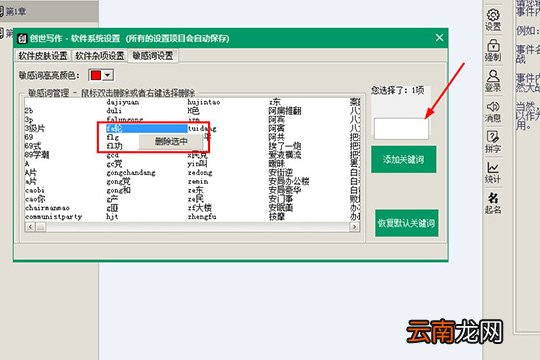Screen dimensions: 540x360
Task: Select the word "hjt" in the list
Action: tap(112, 216)
